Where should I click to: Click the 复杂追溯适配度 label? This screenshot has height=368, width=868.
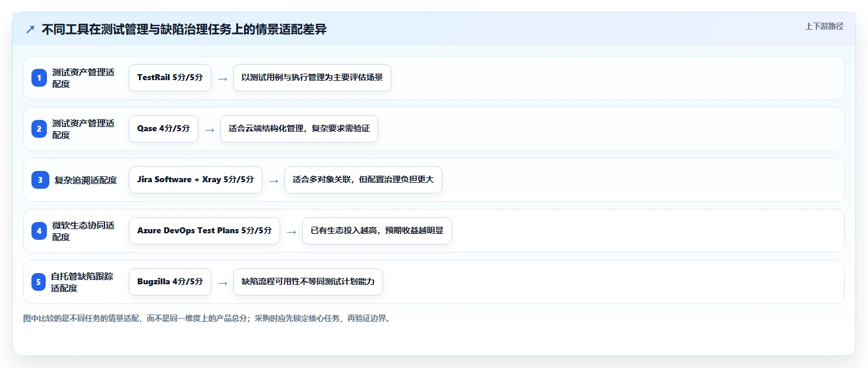pyautogui.click(x=85, y=180)
